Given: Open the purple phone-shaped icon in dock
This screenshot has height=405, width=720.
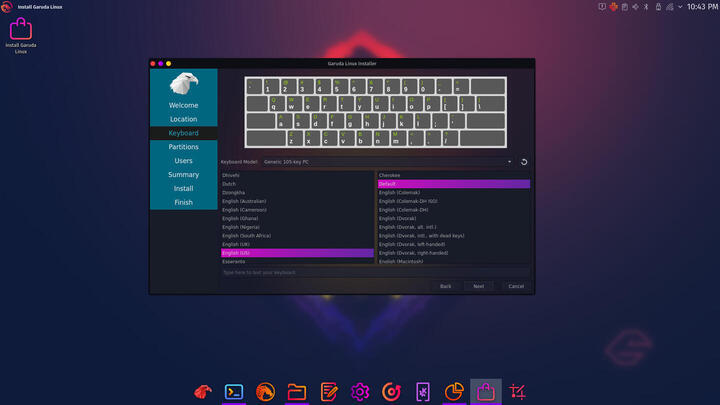Looking at the screenshot, I should point(422,392).
